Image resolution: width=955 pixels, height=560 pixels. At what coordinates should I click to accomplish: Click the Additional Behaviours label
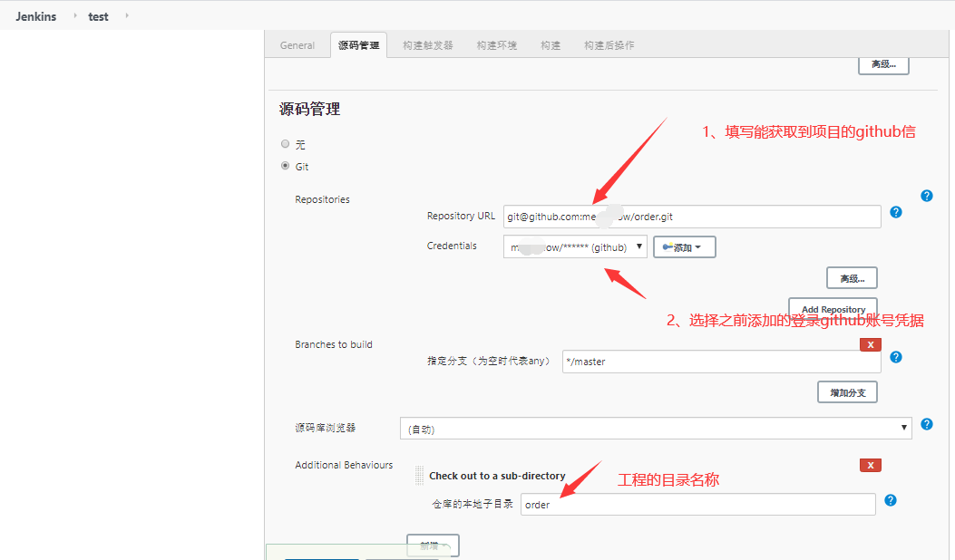[x=344, y=465]
